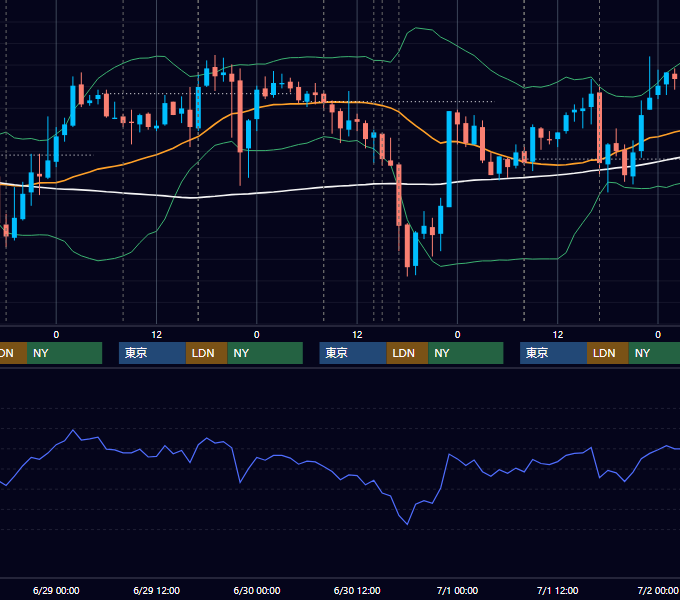Click hour label 0 above 6/30 00:00
The image size is (680, 600).
(x=257, y=335)
